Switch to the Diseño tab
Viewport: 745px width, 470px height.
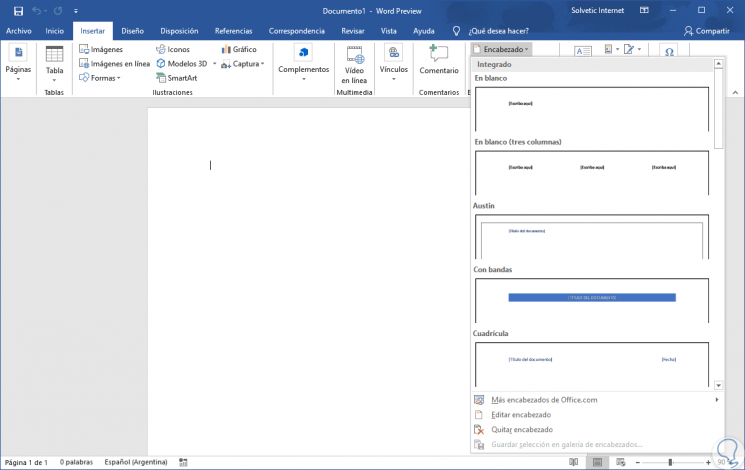[132, 31]
